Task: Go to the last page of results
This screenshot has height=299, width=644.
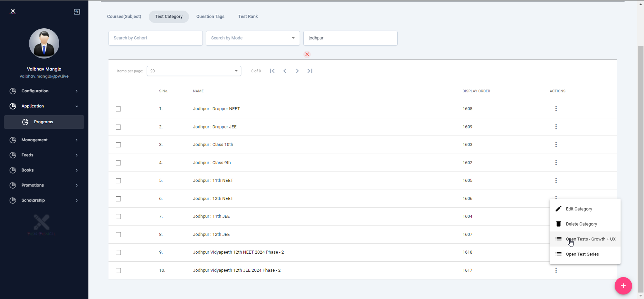Action: point(310,71)
